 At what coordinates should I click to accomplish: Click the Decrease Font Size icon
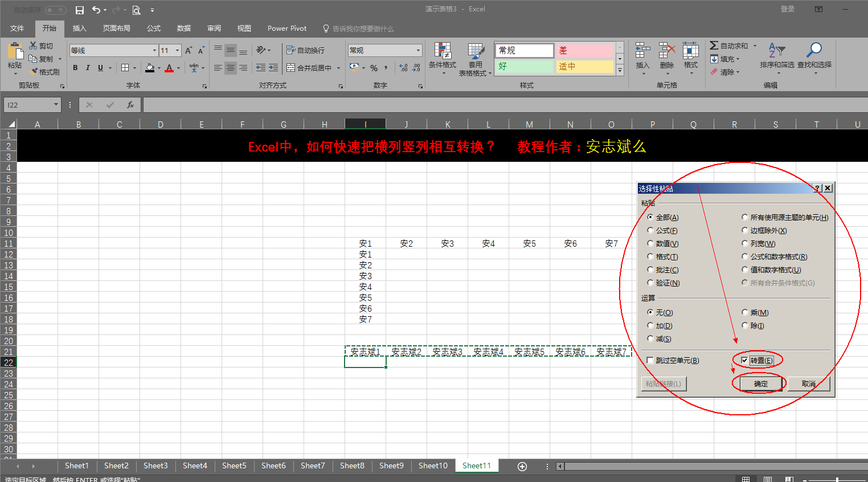point(201,51)
